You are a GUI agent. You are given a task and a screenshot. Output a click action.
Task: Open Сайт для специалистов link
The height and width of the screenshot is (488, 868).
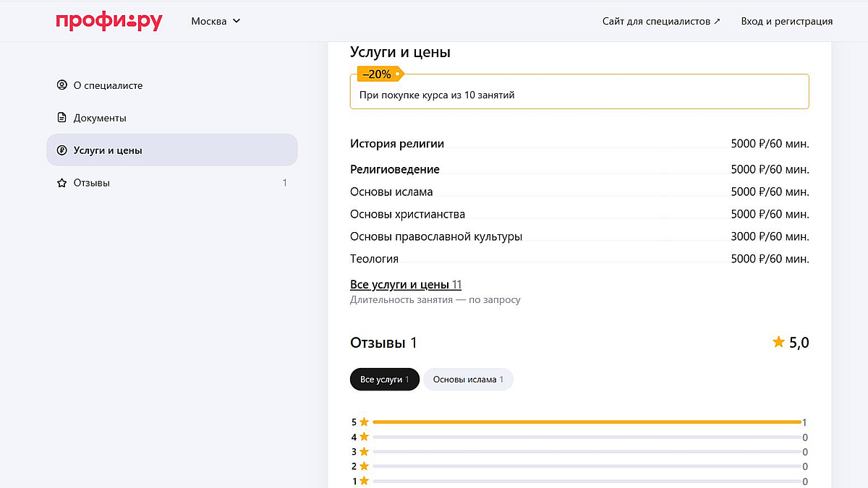coord(661,21)
